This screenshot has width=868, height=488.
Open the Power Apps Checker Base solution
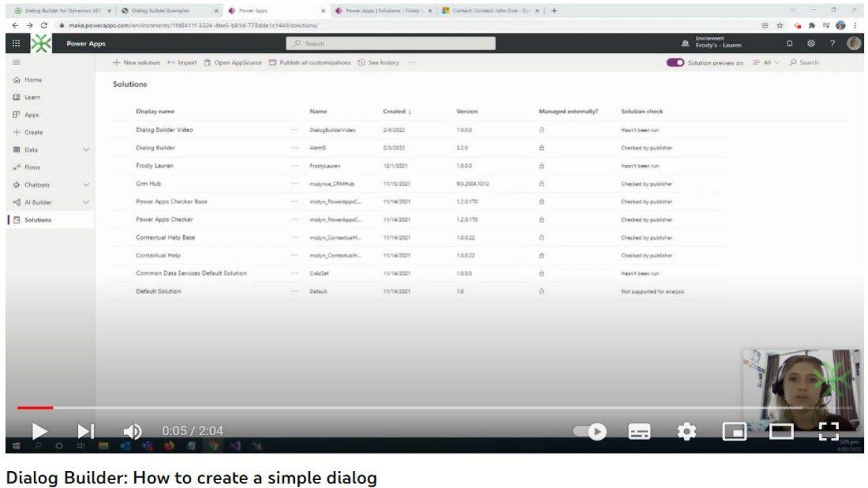172,201
